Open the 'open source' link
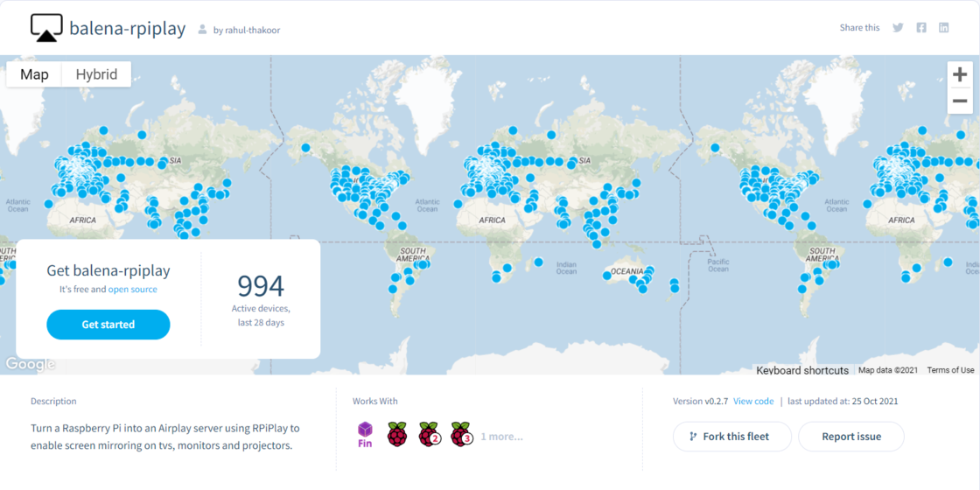The height and width of the screenshot is (490, 980). point(133,290)
